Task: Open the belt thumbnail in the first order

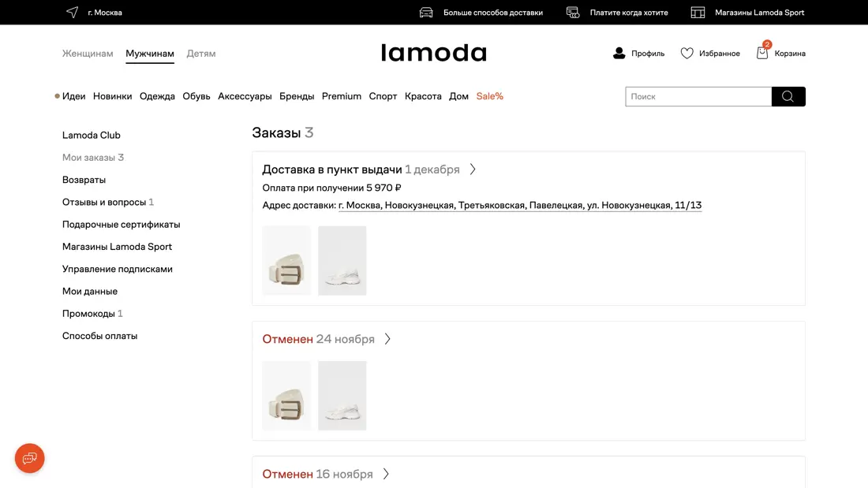Action: click(x=286, y=261)
